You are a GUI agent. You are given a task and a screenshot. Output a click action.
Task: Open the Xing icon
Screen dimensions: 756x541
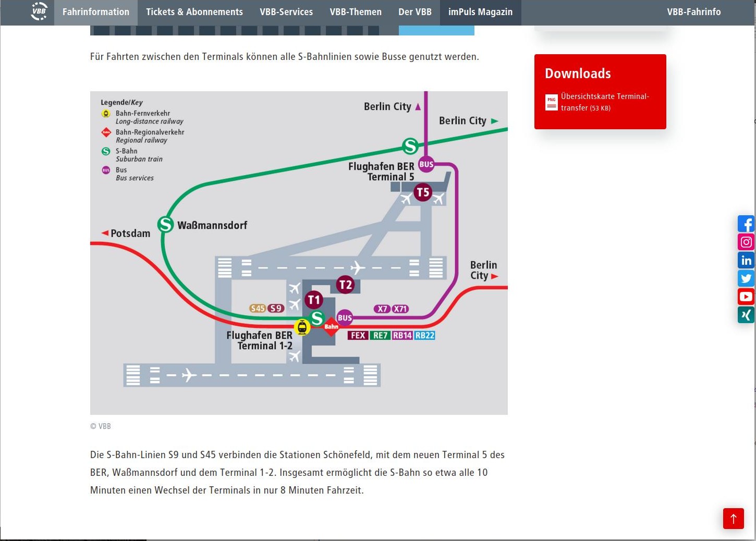[746, 315]
